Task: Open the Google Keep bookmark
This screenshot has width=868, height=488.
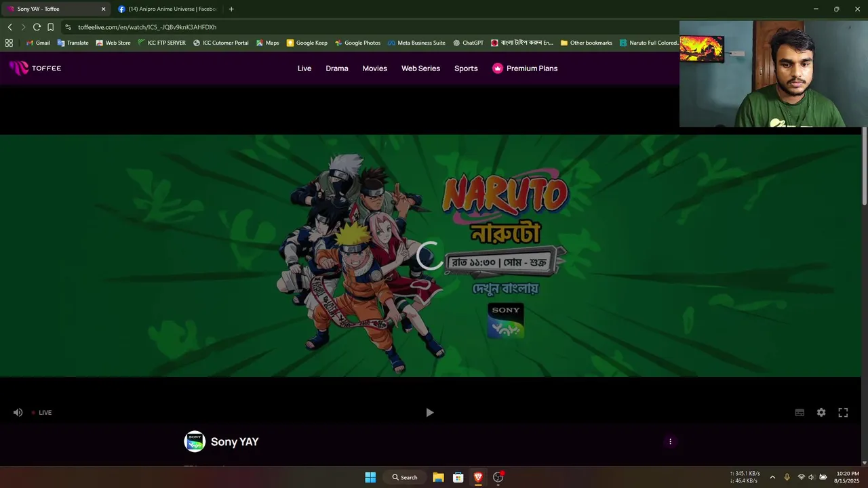Action: point(307,43)
